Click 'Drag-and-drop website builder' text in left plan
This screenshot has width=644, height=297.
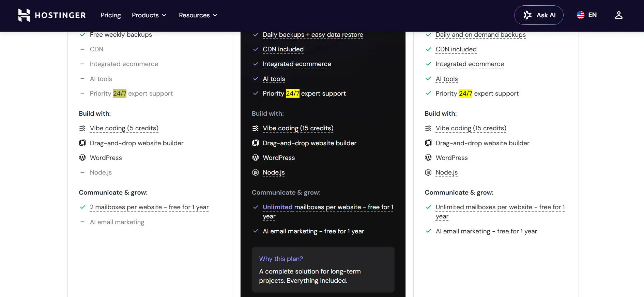pyautogui.click(x=137, y=143)
